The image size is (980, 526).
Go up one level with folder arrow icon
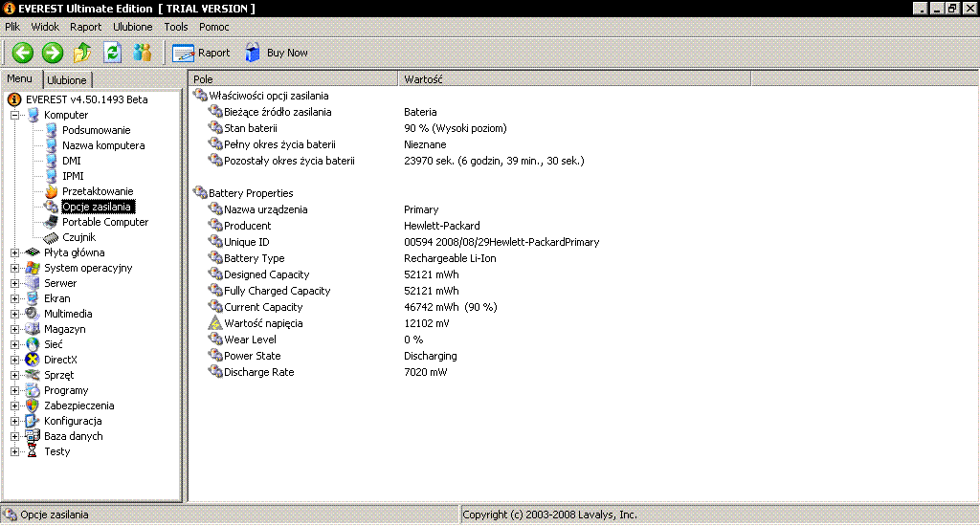[x=82, y=53]
